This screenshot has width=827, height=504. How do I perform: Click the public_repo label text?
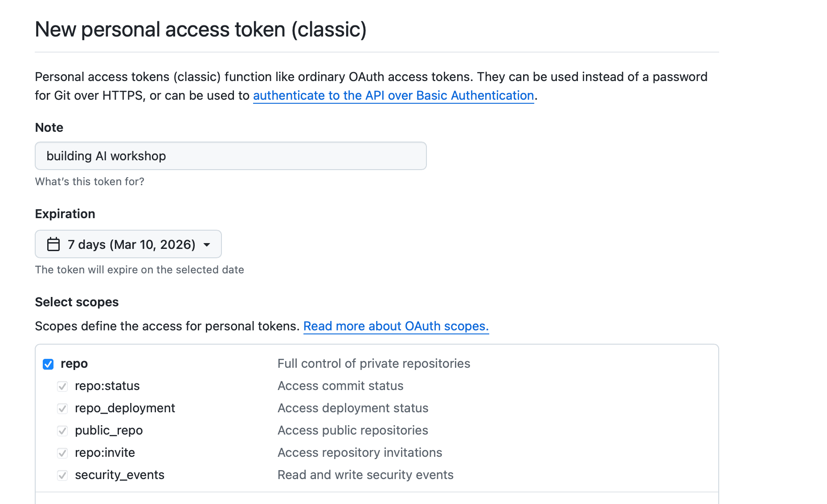(109, 431)
